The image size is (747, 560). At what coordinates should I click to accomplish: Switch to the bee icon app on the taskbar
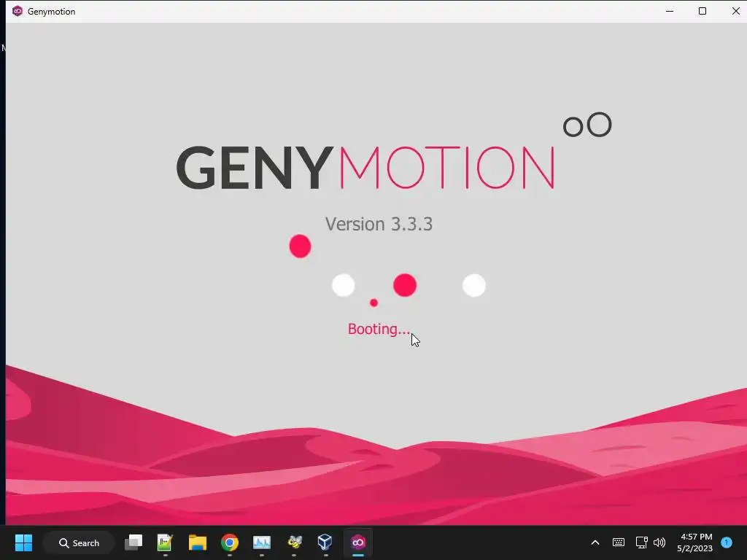tap(295, 542)
